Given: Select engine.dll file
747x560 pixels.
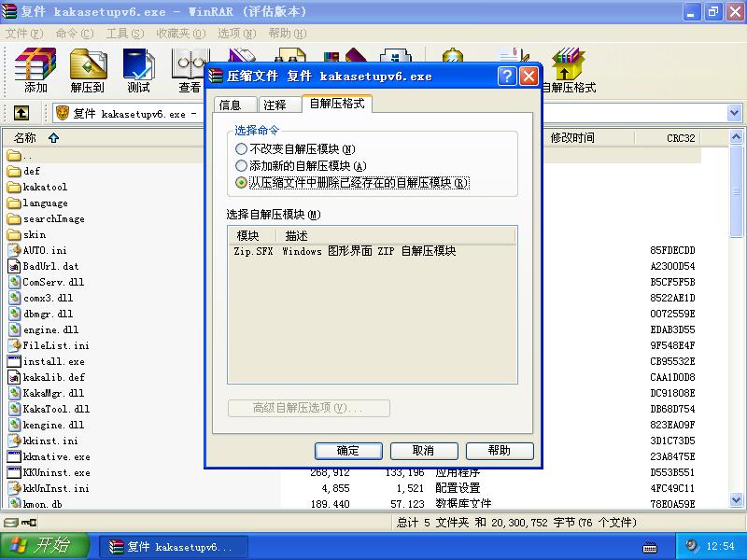Looking at the screenshot, I should (43, 329).
